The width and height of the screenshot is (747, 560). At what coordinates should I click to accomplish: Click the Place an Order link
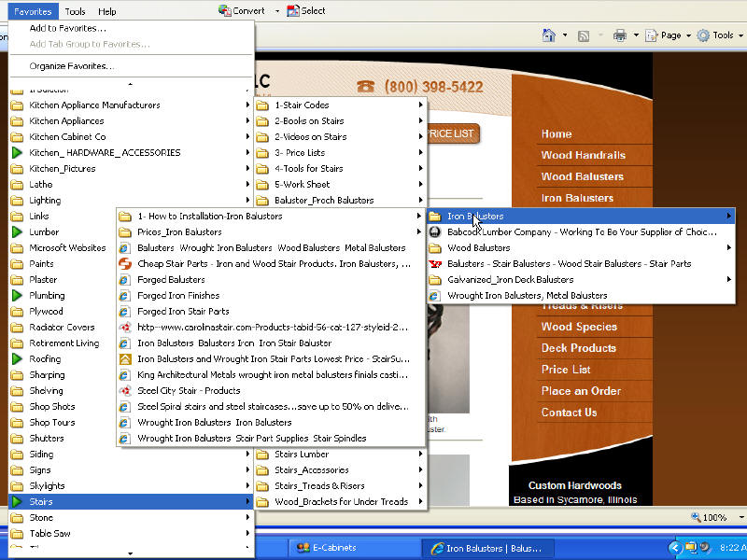click(x=581, y=391)
